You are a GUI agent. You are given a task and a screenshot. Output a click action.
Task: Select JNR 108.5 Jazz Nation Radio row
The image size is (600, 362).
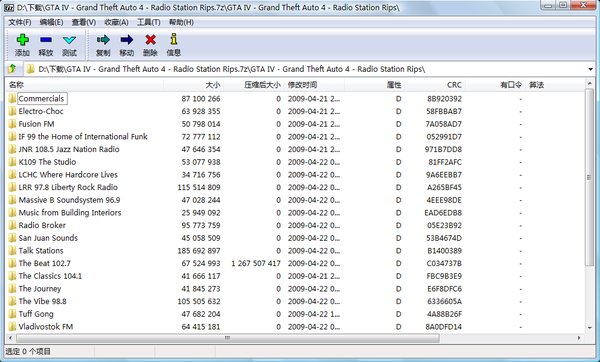tap(295, 149)
